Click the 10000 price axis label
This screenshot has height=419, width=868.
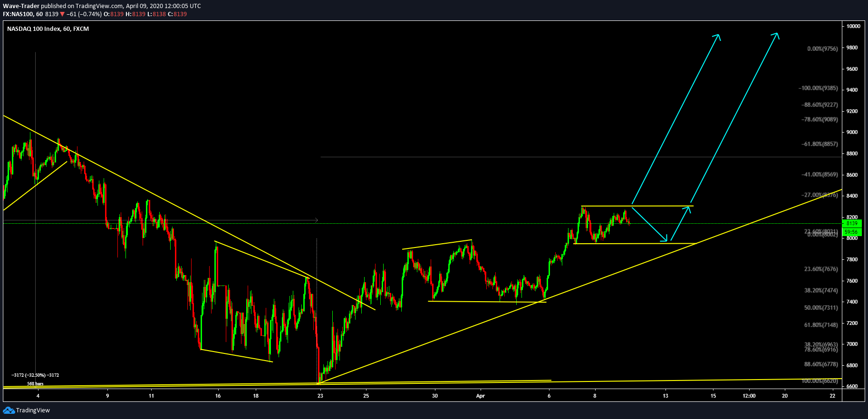[853, 26]
